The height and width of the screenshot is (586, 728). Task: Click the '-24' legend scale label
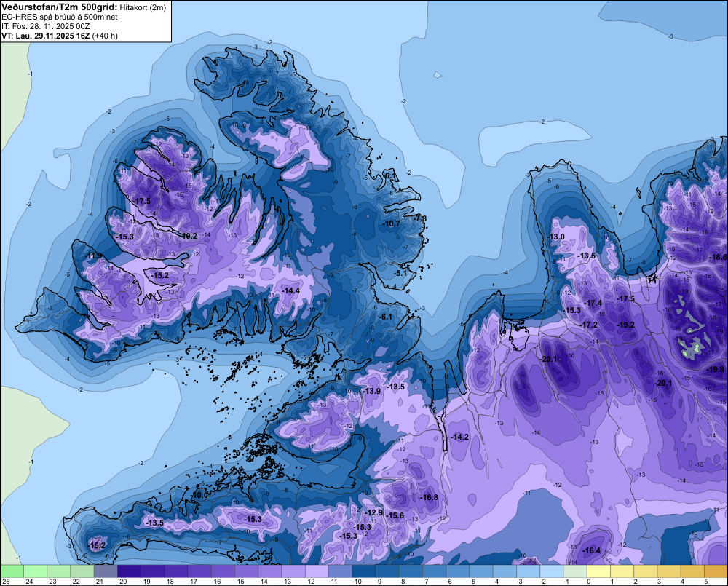click(28, 582)
